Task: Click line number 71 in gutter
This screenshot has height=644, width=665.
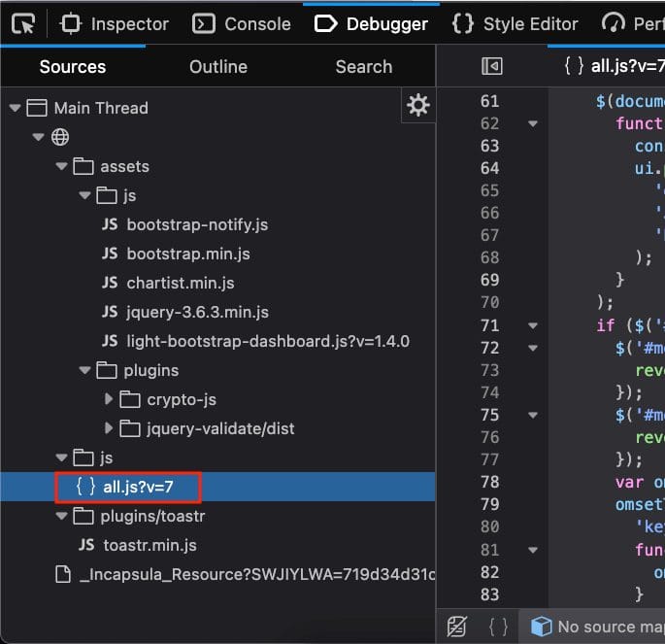Action: coord(490,325)
